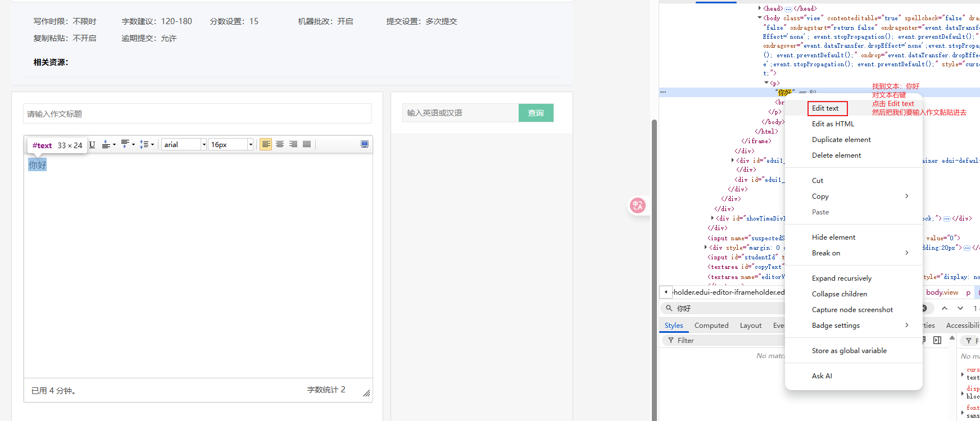
Task: Click the paragraph-spacing-after icon
Action: 125,144
